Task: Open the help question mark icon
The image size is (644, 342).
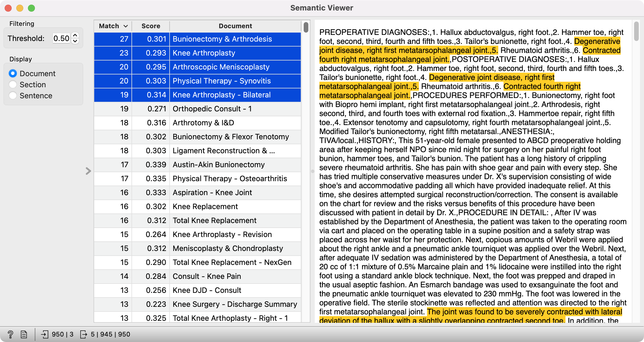Action: coord(10,334)
